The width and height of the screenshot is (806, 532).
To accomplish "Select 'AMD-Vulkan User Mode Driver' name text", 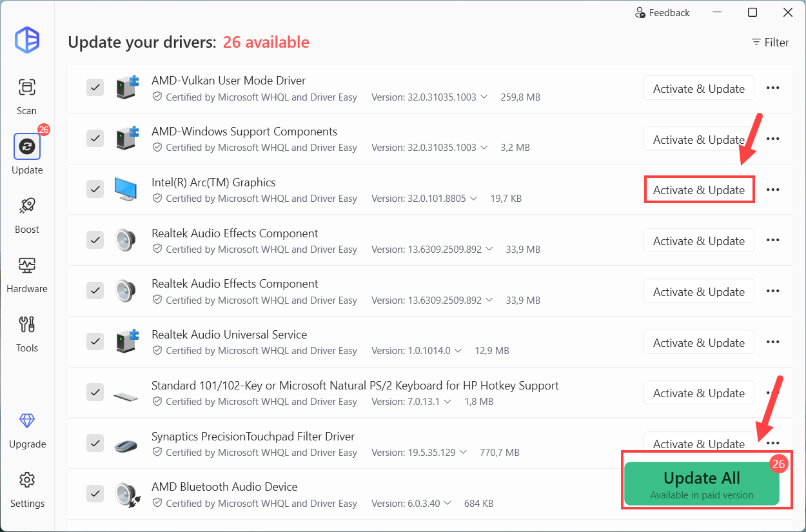I will 228,81.
